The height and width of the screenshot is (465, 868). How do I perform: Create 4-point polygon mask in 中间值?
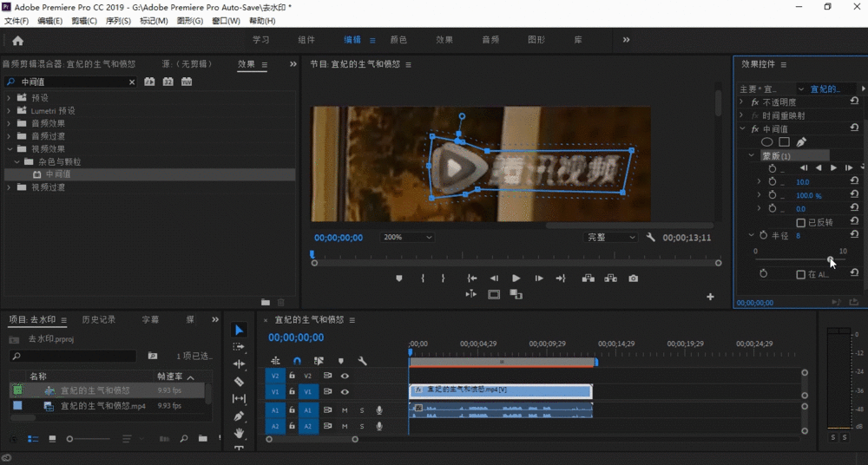point(784,142)
